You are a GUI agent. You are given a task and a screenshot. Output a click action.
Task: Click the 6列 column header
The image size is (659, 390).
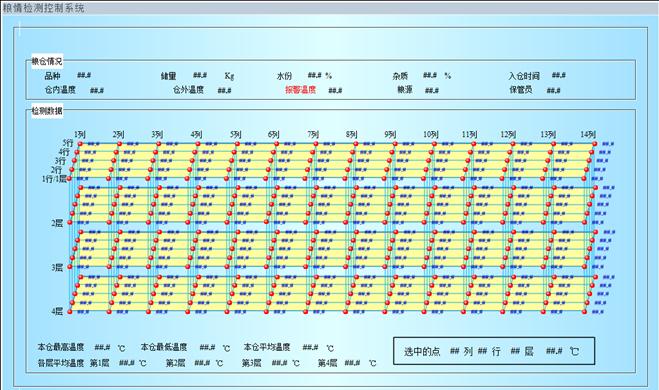click(x=274, y=134)
